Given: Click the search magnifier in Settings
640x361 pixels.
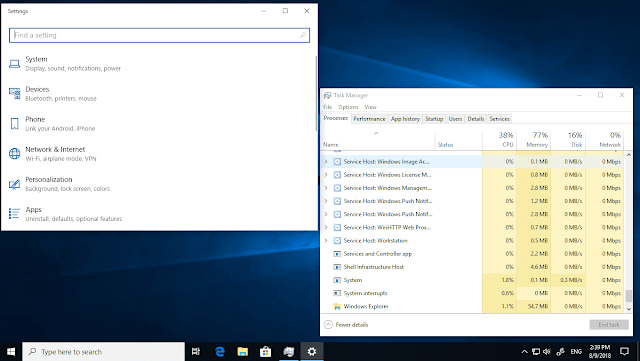Looking at the screenshot, I should [x=303, y=35].
